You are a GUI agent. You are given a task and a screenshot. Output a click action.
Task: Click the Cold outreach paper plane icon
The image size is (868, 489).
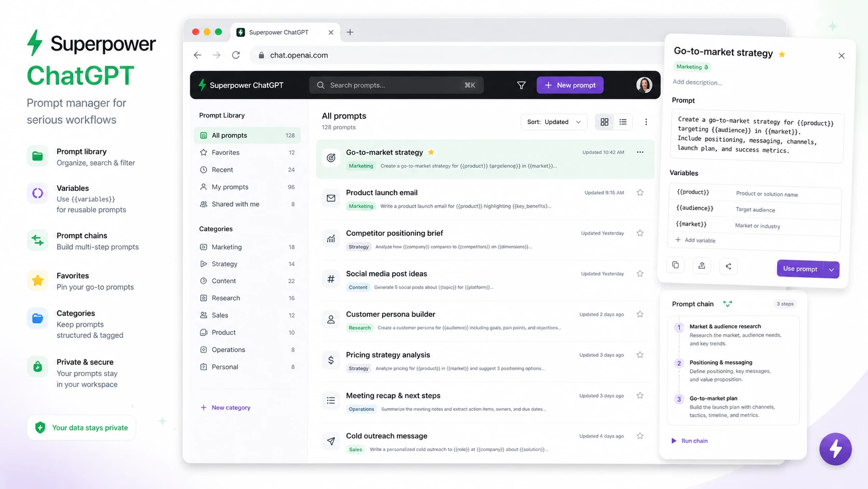click(x=331, y=441)
